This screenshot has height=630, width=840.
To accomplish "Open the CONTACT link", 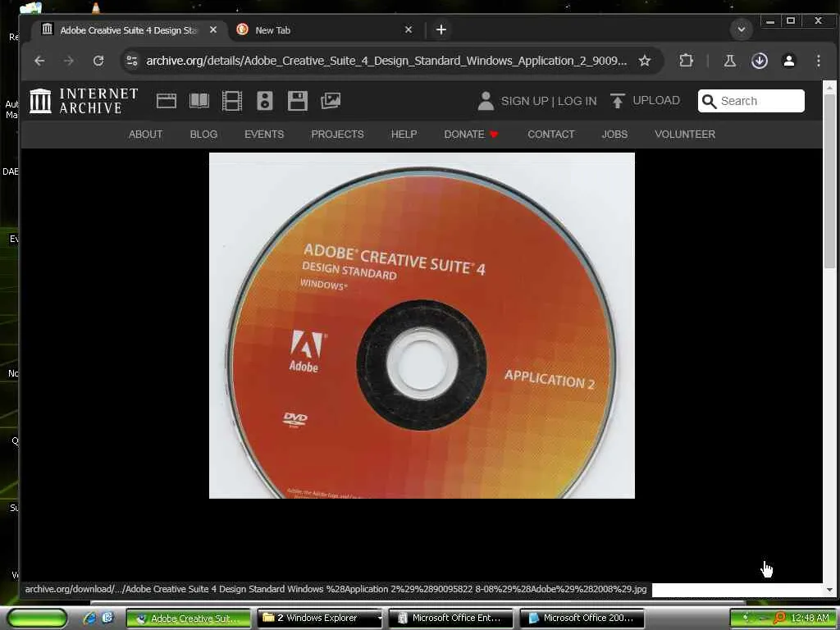I will pyautogui.click(x=550, y=135).
